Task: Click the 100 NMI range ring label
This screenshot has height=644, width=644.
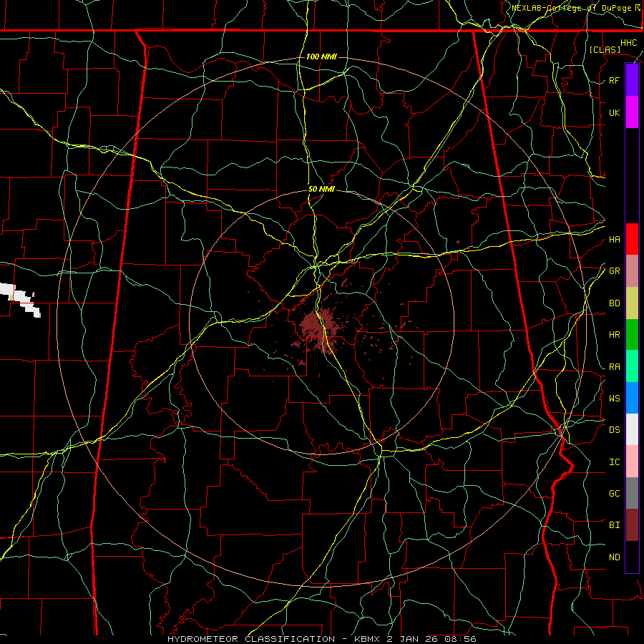Action: click(321, 57)
